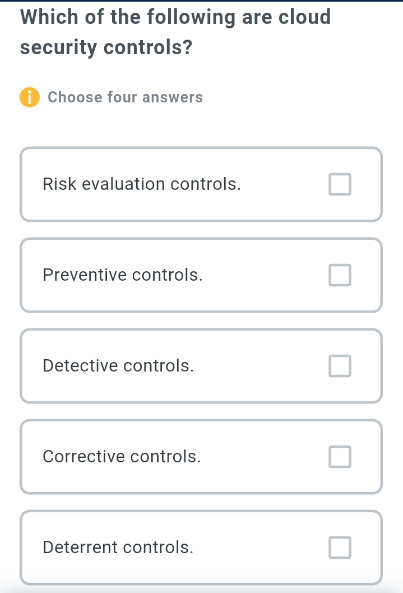Click the 'security controls?' heading line
Viewport: 403px width, 593px height.
(x=106, y=48)
